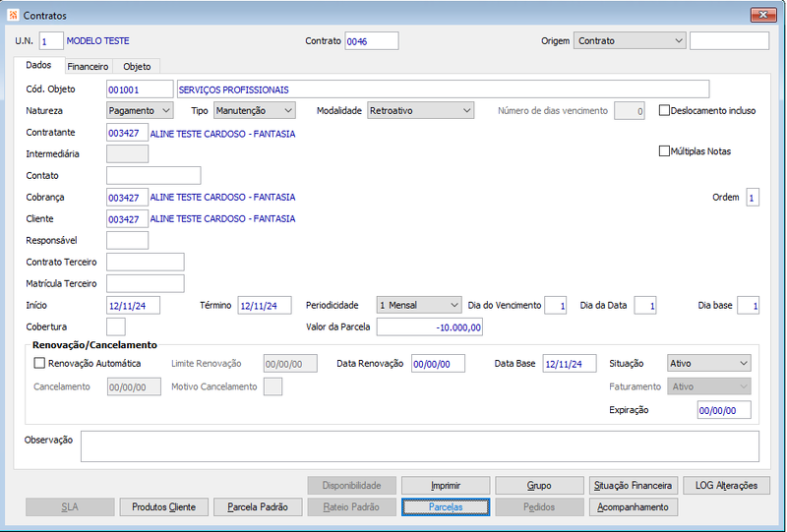Enable the Deslocamento incluso checkbox
The width and height of the screenshot is (787, 532).
(x=664, y=110)
